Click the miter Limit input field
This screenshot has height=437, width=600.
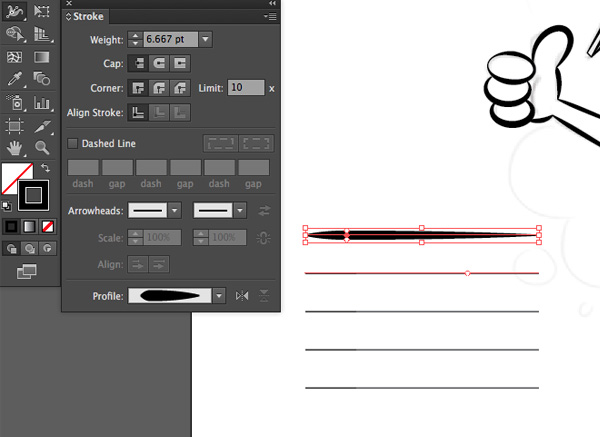tap(245, 88)
